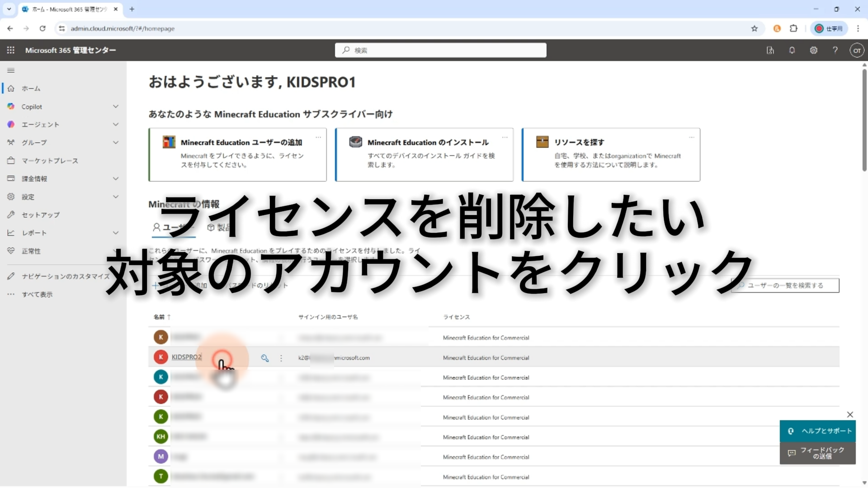Image resolution: width=868 pixels, height=488 pixels.
Task: Open the OT account avatar
Action: 857,50
